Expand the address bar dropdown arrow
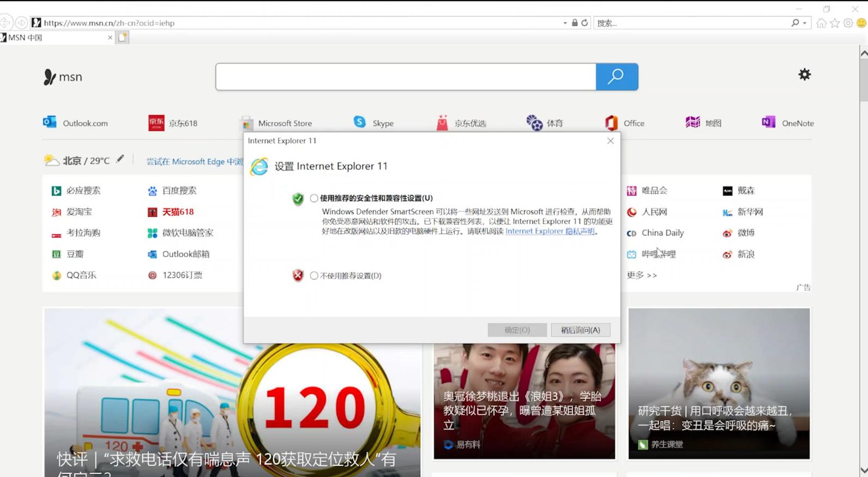 pyautogui.click(x=565, y=23)
